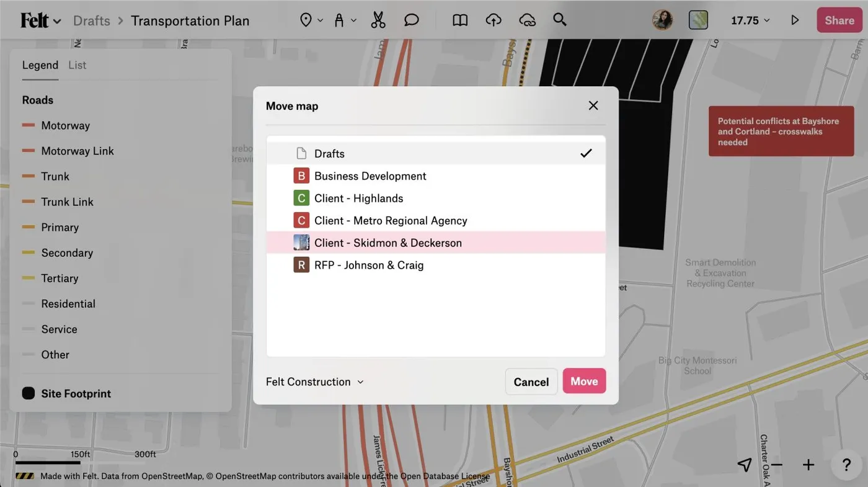868x487 pixels.
Task: Select Client - Metro Regional Agency project
Action: pos(436,220)
